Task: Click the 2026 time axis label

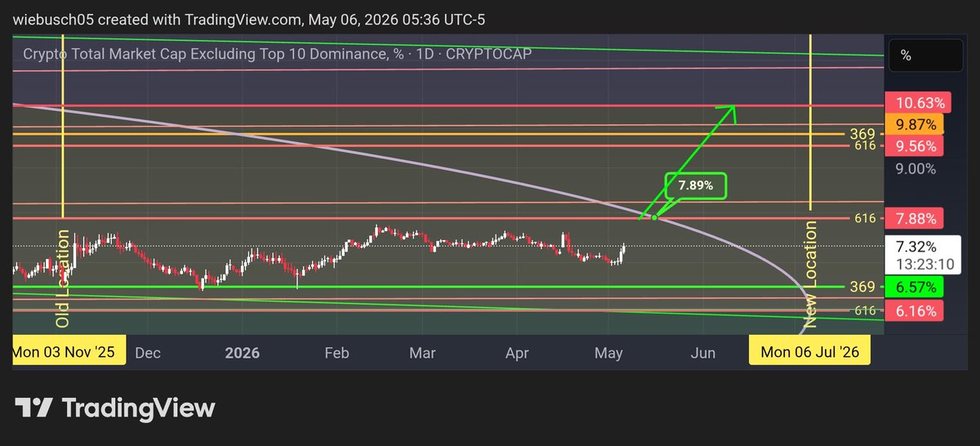Action: pyautogui.click(x=243, y=353)
